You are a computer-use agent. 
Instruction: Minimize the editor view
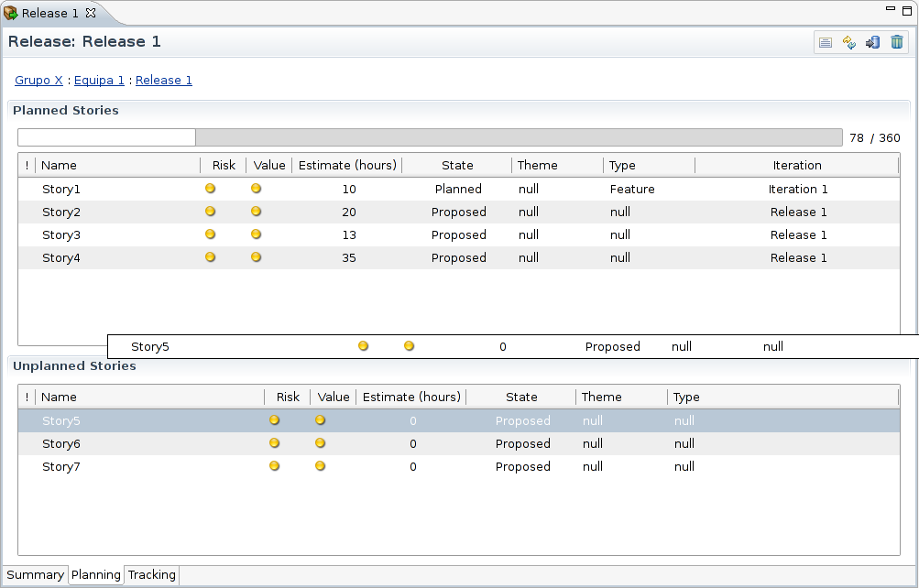pos(891,9)
